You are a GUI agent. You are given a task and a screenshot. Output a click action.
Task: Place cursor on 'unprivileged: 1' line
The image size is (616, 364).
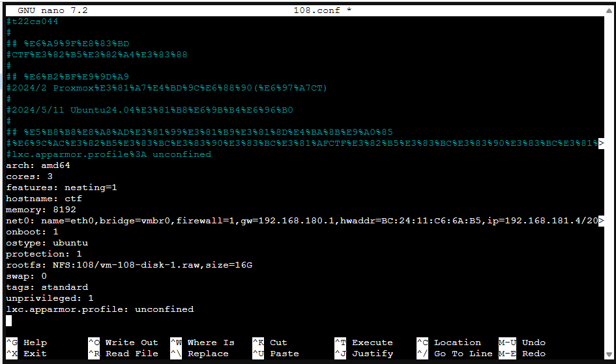point(50,298)
